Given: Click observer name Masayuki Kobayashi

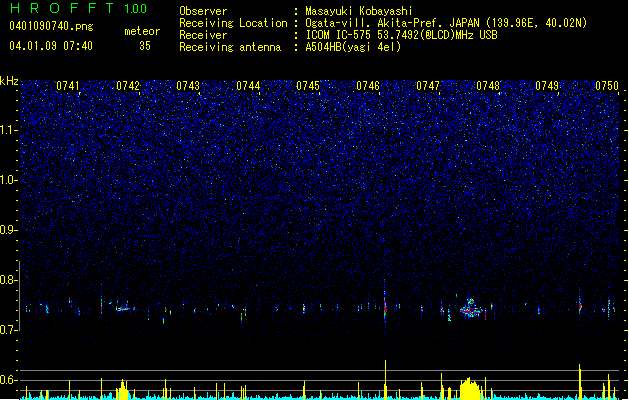Looking at the screenshot, I should [x=359, y=11].
